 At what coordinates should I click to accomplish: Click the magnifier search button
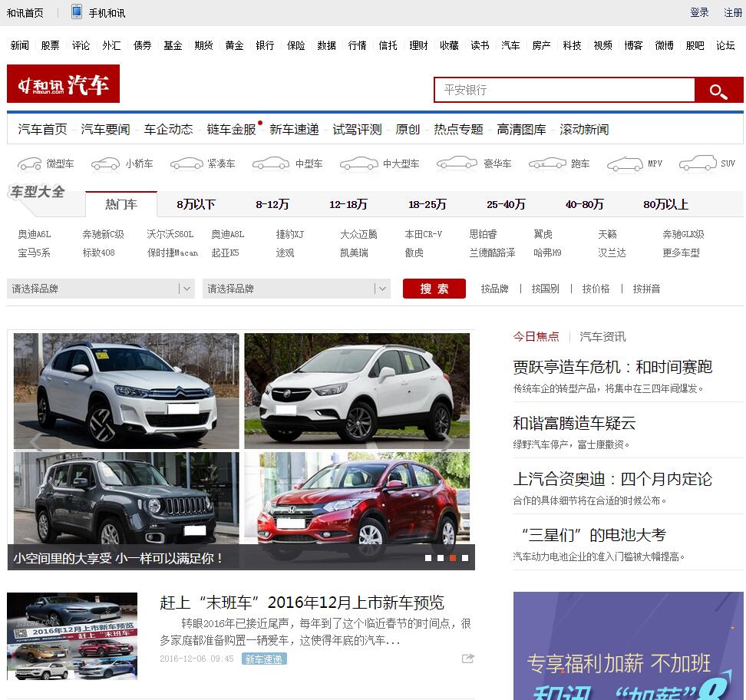(718, 90)
